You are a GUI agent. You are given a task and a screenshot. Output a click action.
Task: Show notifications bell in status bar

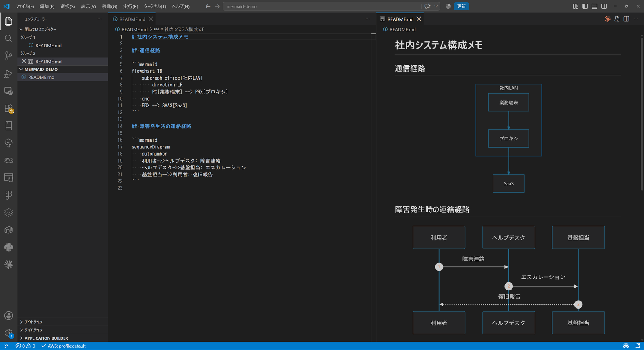tap(638, 346)
